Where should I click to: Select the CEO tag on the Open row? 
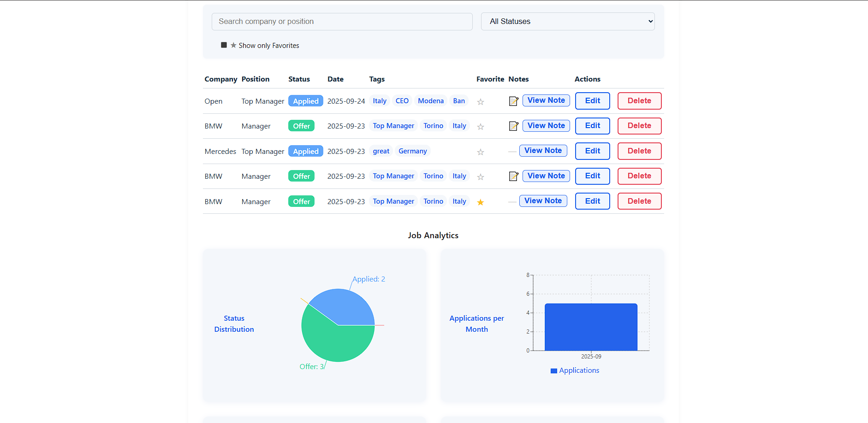[401, 100]
